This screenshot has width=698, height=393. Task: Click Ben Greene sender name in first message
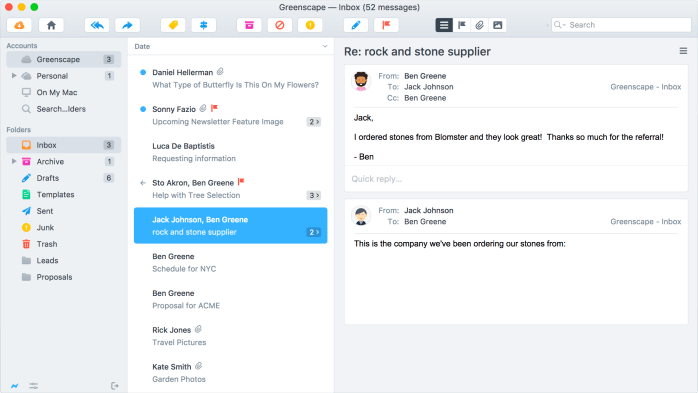[425, 76]
